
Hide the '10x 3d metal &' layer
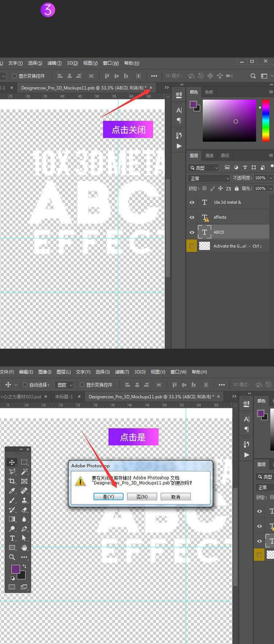click(192, 202)
